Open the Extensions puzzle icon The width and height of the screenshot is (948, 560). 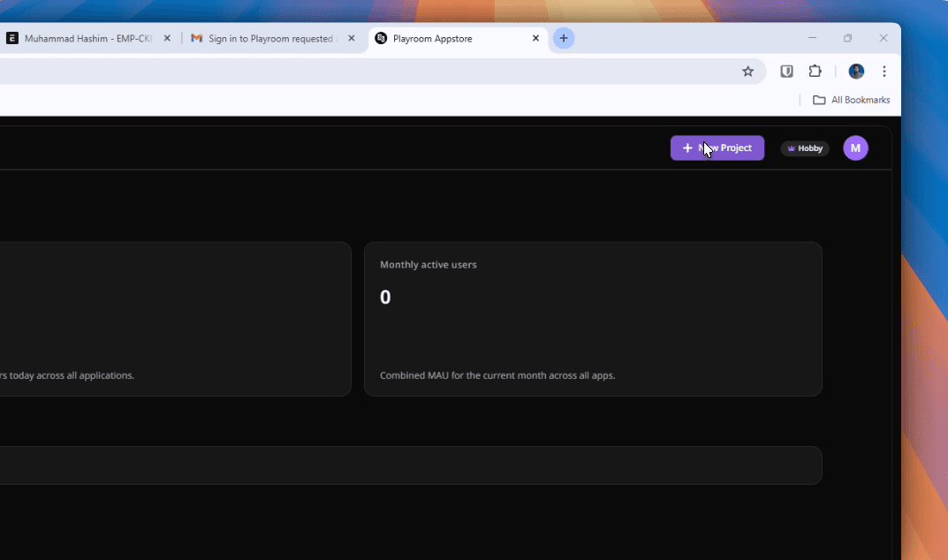point(815,72)
